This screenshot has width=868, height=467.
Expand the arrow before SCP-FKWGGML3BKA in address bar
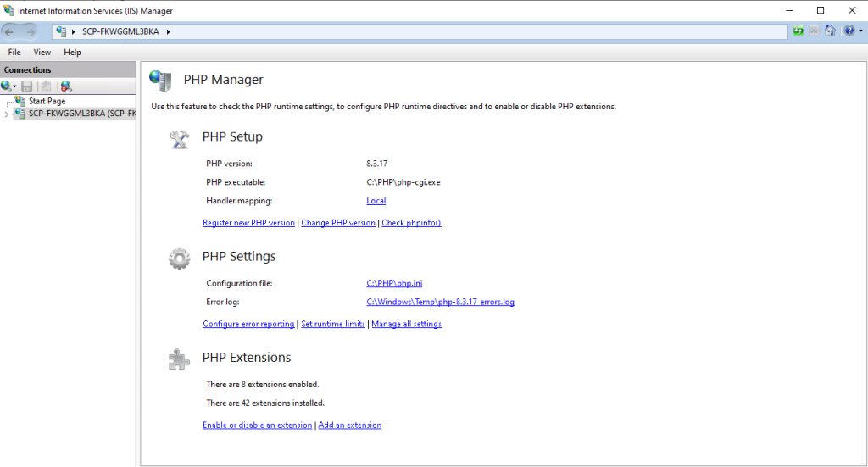[73, 32]
